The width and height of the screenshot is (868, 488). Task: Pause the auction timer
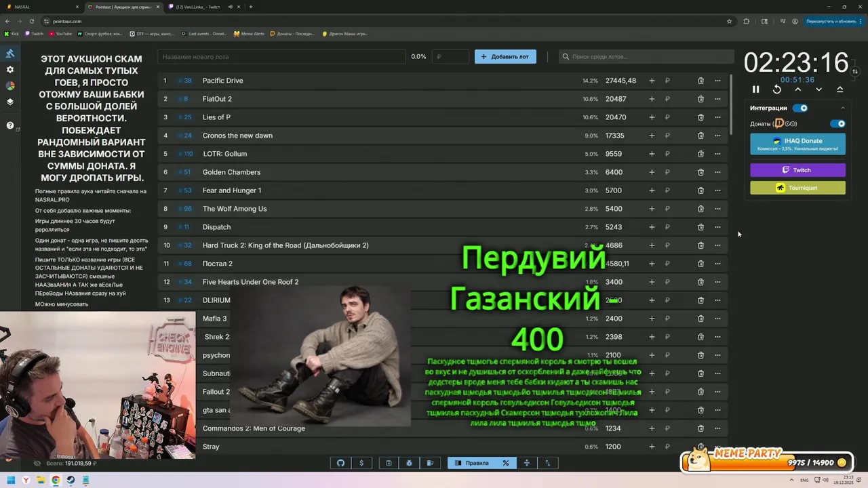(756, 89)
